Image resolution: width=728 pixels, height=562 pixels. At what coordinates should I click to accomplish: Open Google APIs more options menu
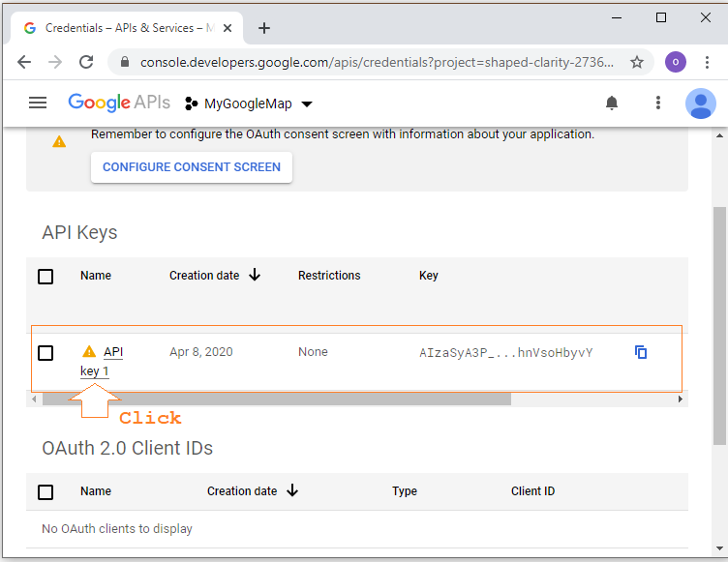pyautogui.click(x=658, y=103)
